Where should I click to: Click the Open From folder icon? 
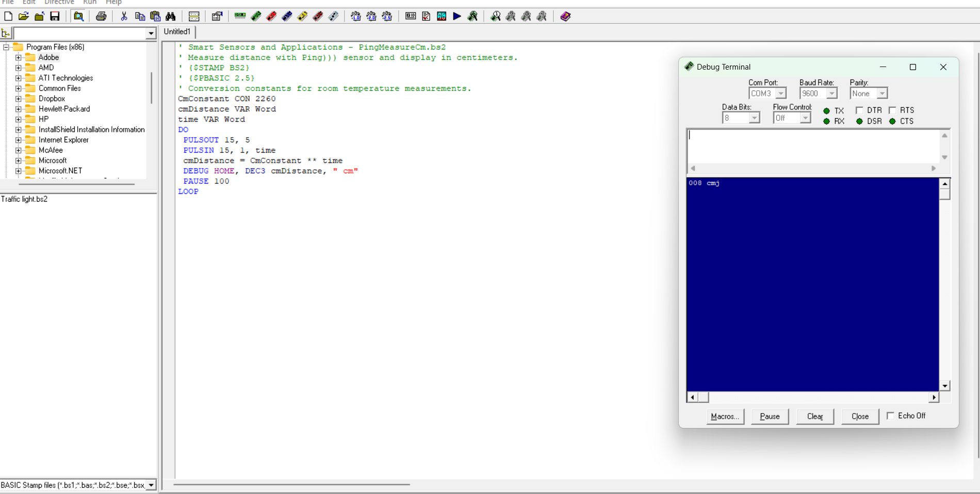click(39, 17)
